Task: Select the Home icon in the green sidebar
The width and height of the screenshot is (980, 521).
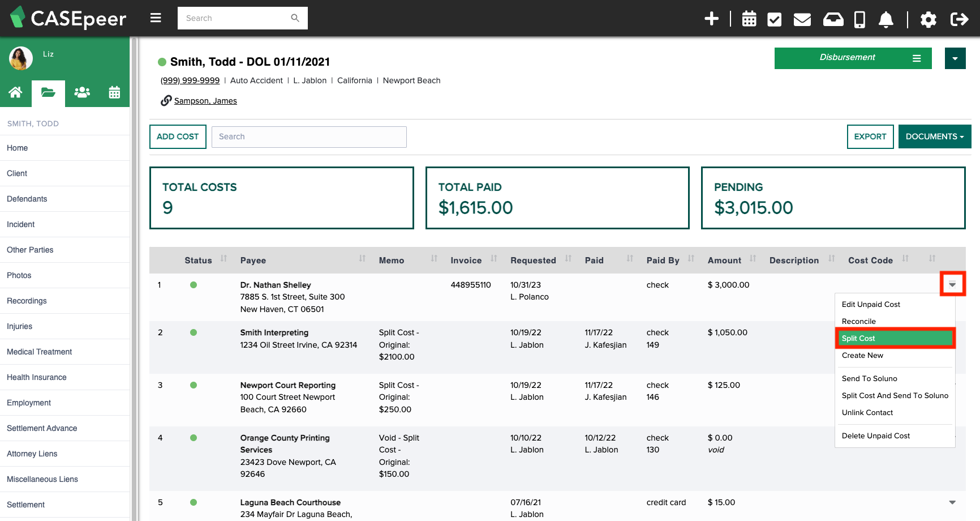Action: pos(15,92)
